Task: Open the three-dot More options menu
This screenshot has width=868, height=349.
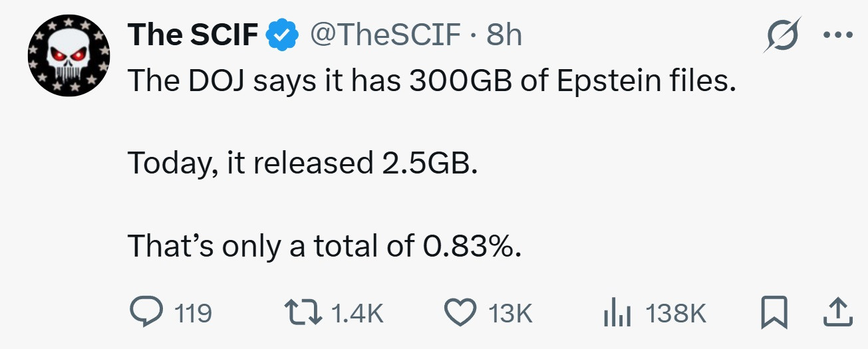Action: 837,36
